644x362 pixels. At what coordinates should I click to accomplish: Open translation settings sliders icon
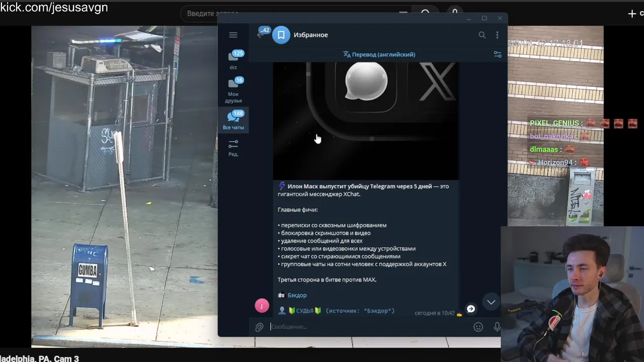[498, 54]
